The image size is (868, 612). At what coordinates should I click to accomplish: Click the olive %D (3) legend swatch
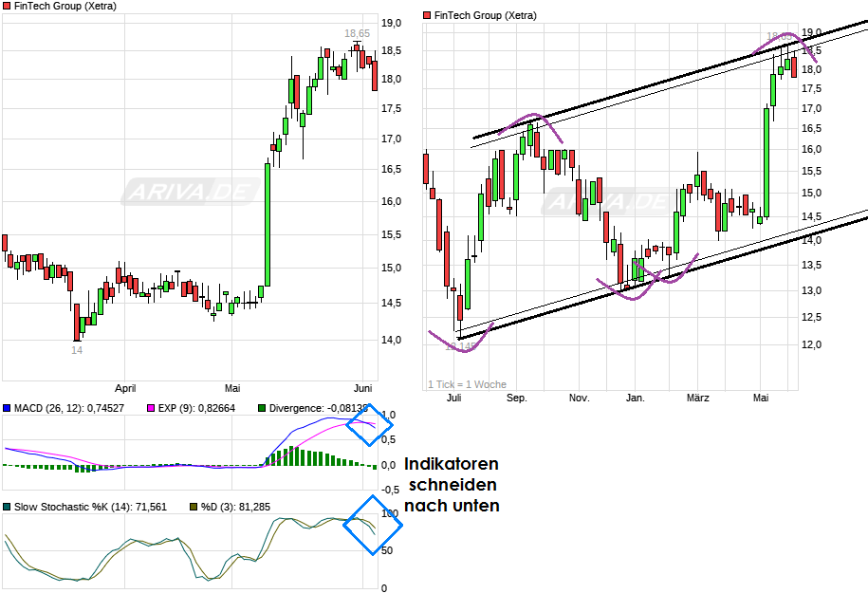(194, 507)
